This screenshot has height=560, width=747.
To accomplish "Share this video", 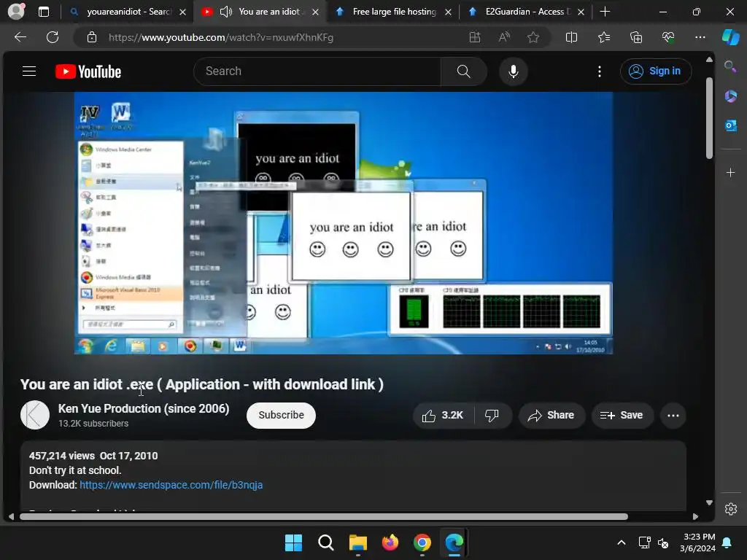I will tap(551, 415).
